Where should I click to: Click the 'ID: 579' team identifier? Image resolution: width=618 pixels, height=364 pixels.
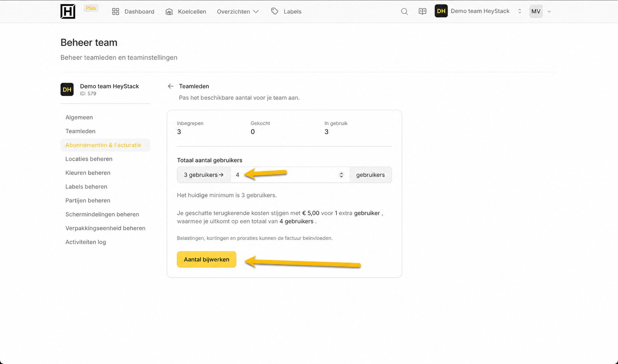click(88, 94)
